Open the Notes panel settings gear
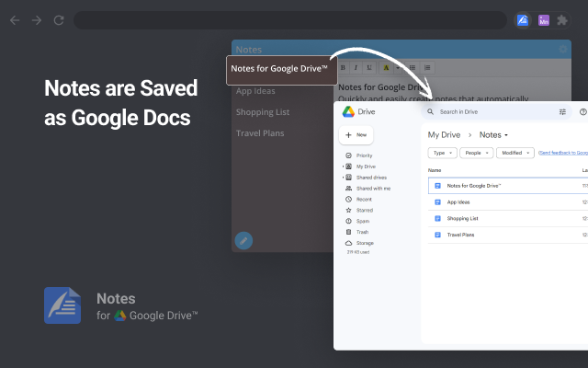The width and height of the screenshot is (588, 368). tap(562, 49)
